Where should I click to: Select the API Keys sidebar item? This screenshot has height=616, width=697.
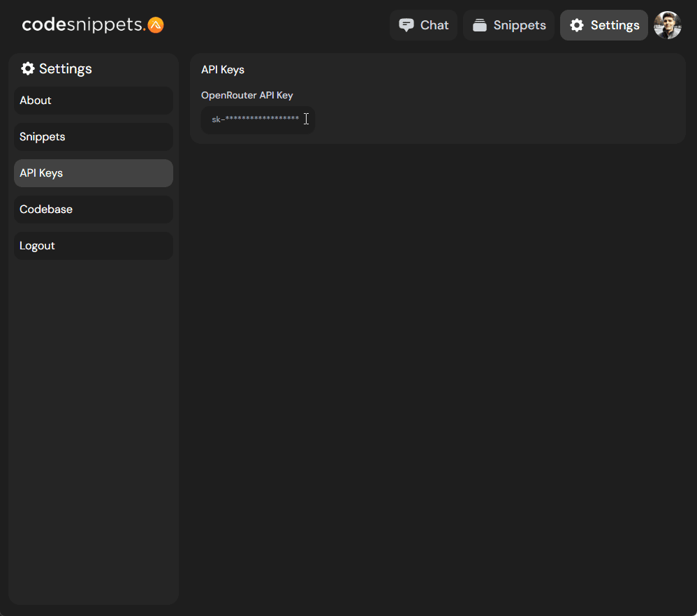[94, 173]
